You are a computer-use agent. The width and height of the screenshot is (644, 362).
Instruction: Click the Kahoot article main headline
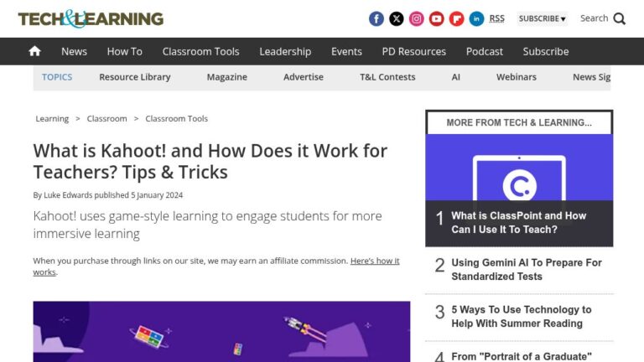[210, 161]
